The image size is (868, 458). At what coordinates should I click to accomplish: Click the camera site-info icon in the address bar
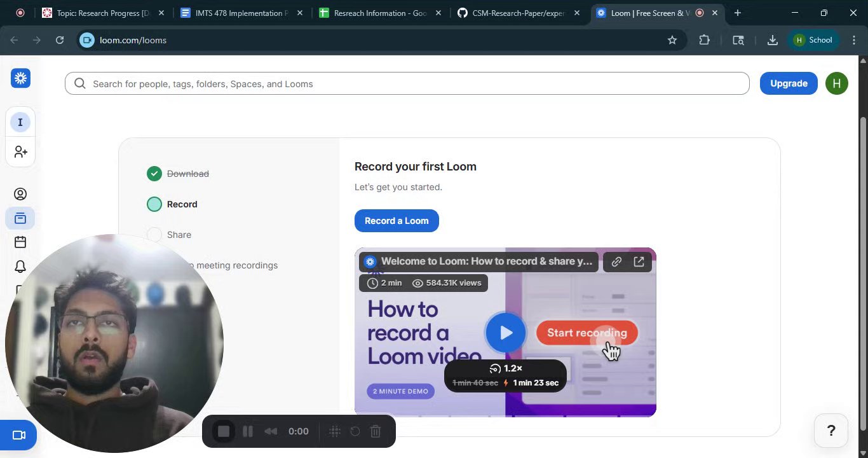(87, 40)
